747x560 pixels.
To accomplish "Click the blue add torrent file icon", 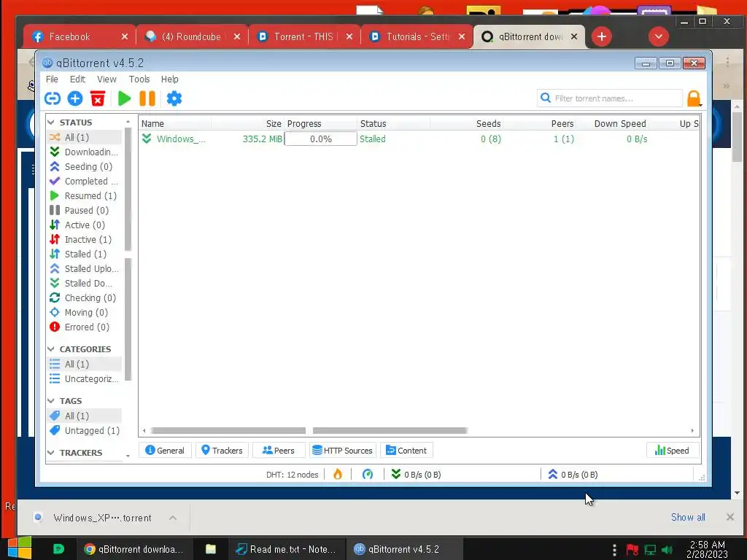I will click(x=75, y=98).
